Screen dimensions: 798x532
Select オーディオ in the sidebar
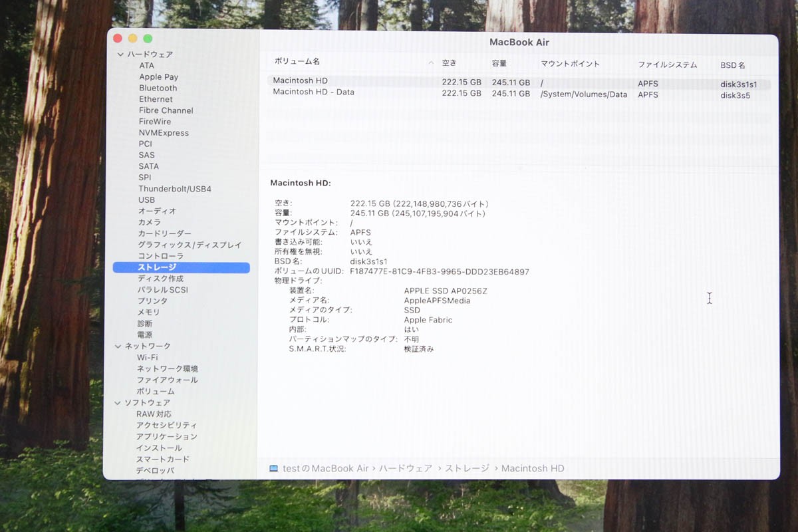[x=157, y=211]
